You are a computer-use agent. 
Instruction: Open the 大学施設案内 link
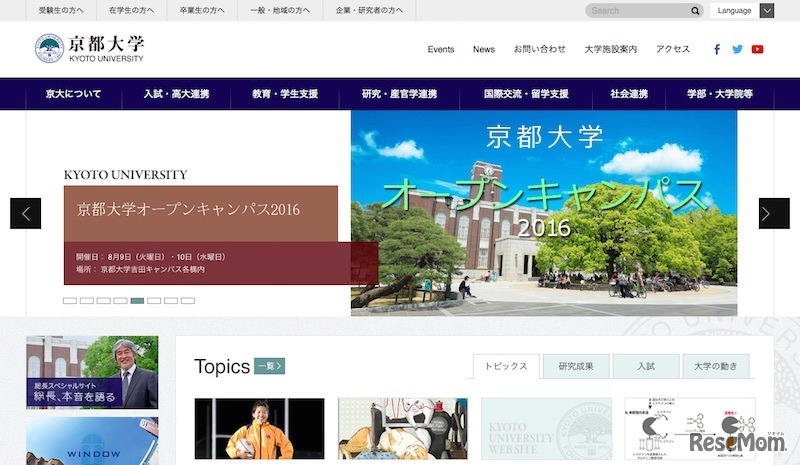pyautogui.click(x=611, y=50)
